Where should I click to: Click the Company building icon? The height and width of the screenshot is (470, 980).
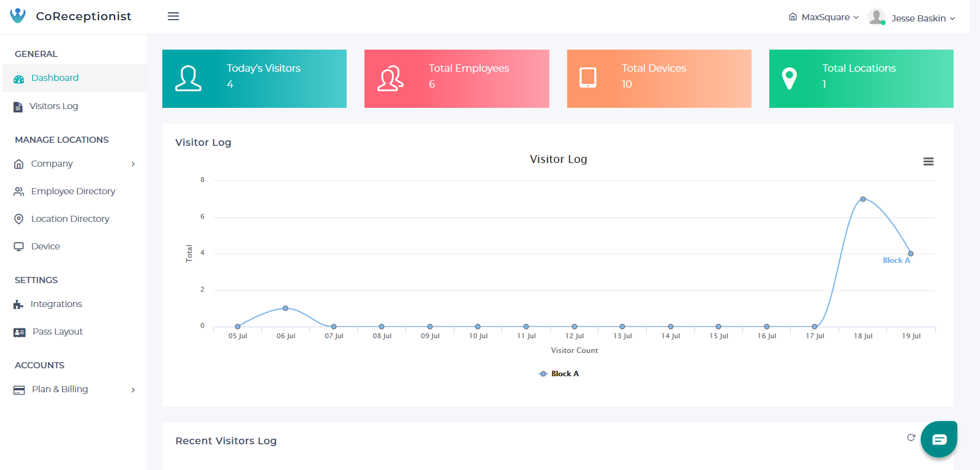coord(18,164)
